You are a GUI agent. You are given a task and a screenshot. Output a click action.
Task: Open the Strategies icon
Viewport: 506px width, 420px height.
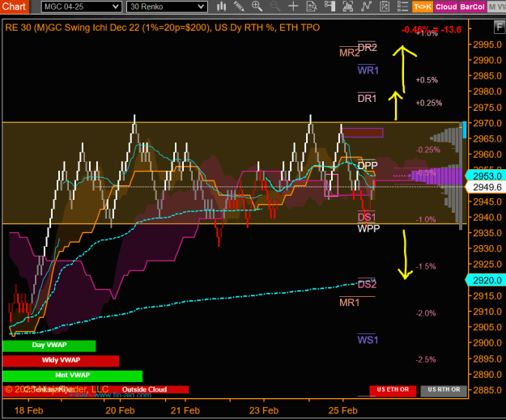tap(385, 6)
